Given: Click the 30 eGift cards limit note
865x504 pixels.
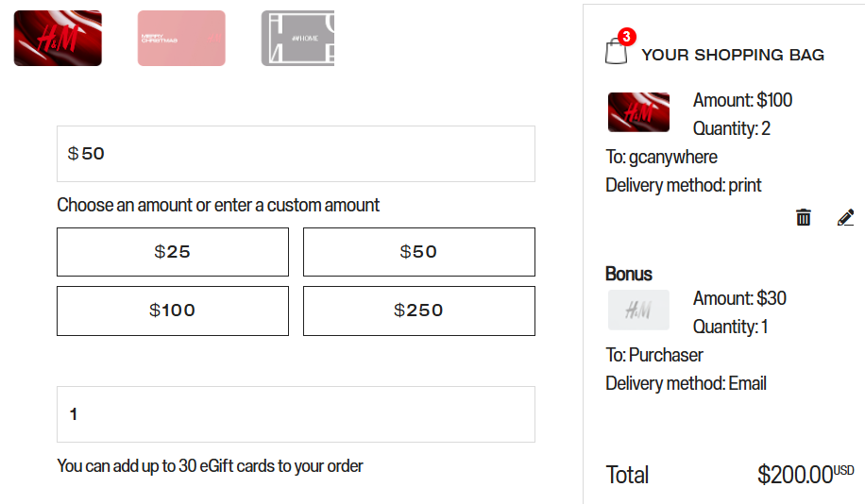Looking at the screenshot, I should tap(210, 465).
